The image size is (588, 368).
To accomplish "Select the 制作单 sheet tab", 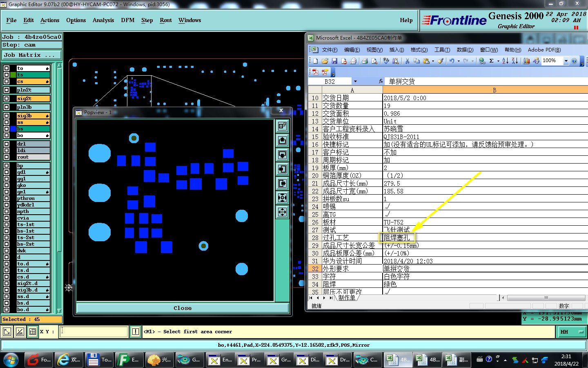I will tap(347, 298).
